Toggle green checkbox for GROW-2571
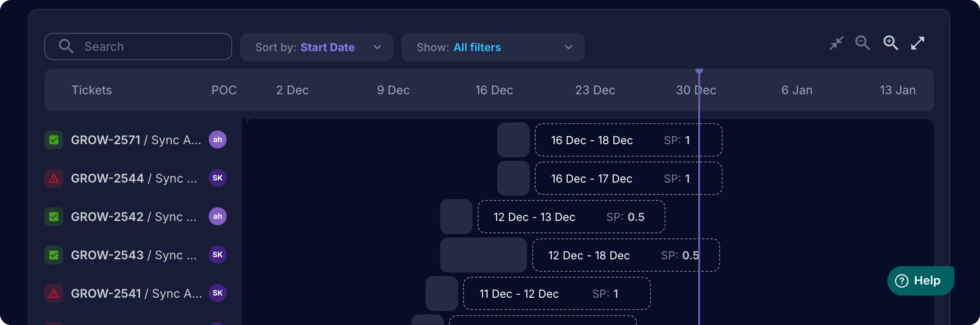Image resolution: width=980 pixels, height=325 pixels. click(x=54, y=140)
